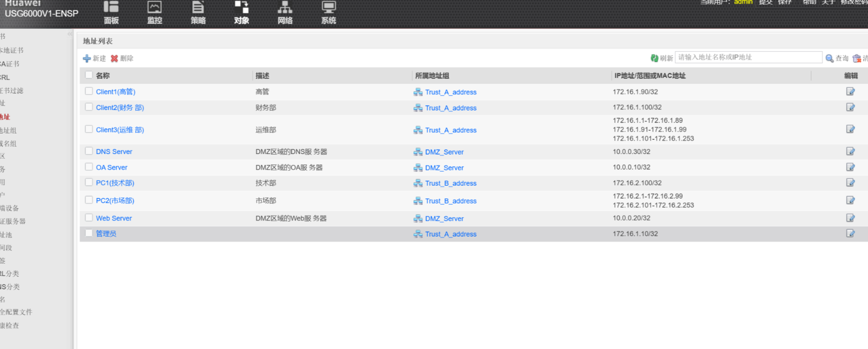Select 地址 in the left sidebar

[5, 117]
